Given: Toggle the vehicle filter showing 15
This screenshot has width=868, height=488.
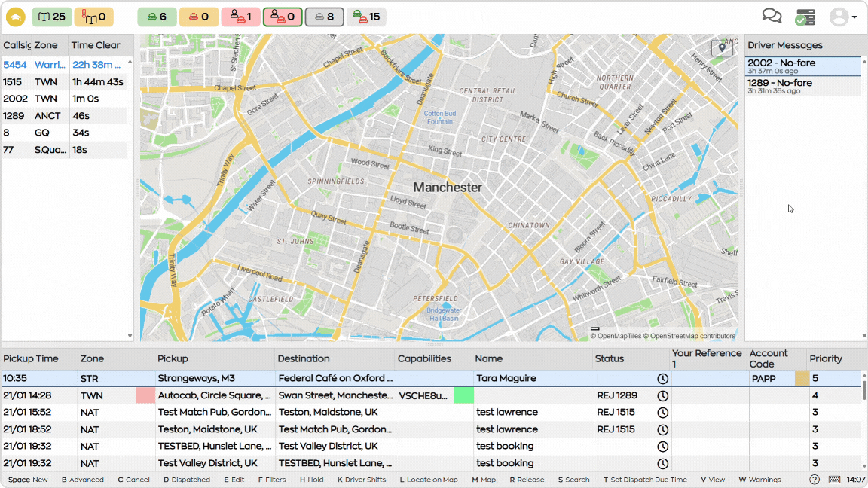Looking at the screenshot, I should [x=366, y=17].
